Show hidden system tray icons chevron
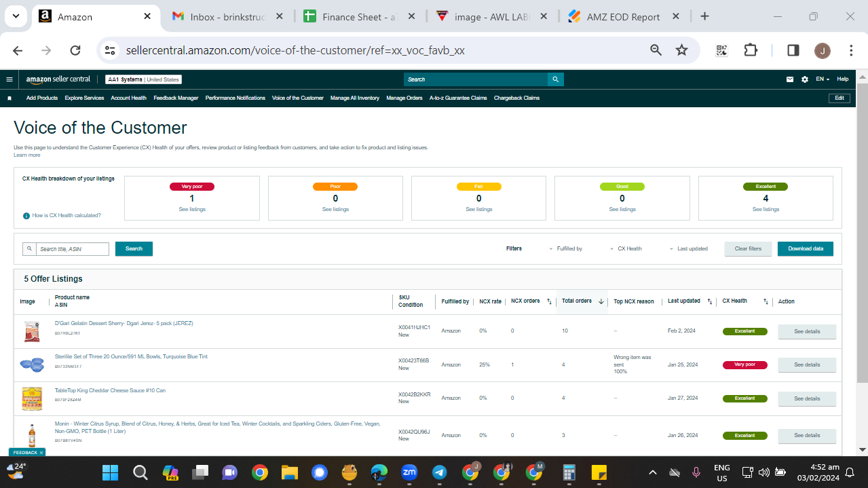The width and height of the screenshot is (868, 488). click(x=653, y=472)
